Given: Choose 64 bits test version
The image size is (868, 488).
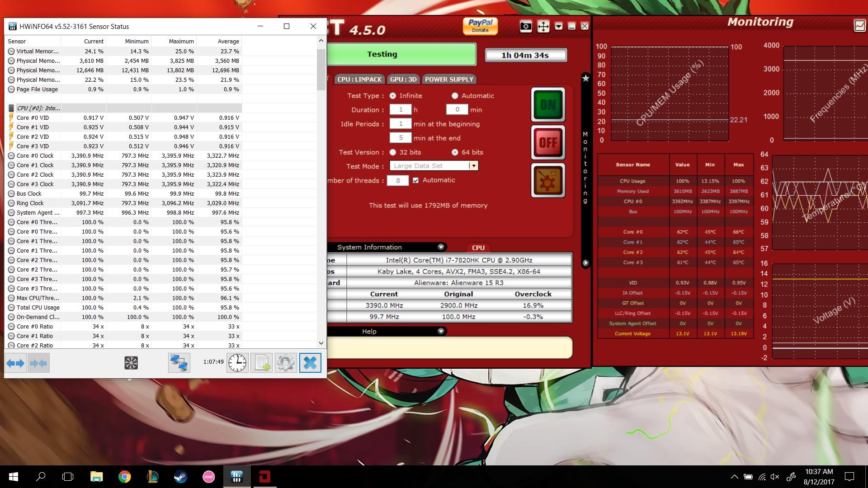Looking at the screenshot, I should [x=455, y=152].
